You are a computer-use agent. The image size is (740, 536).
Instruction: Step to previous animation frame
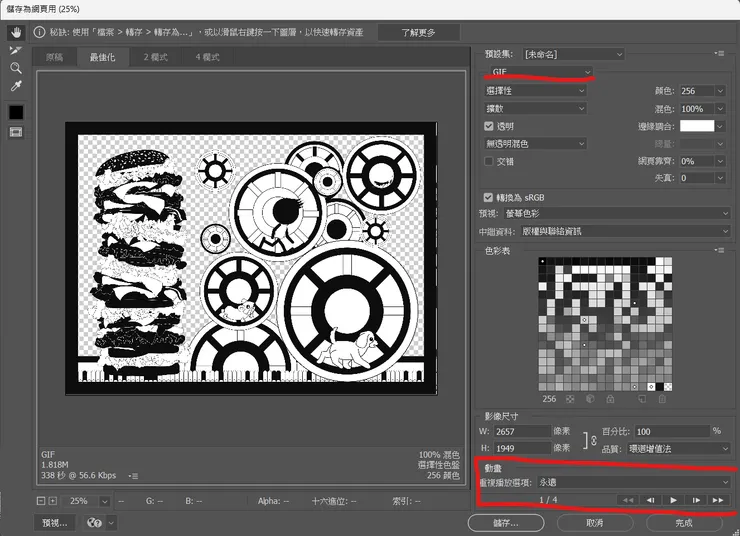click(x=651, y=500)
